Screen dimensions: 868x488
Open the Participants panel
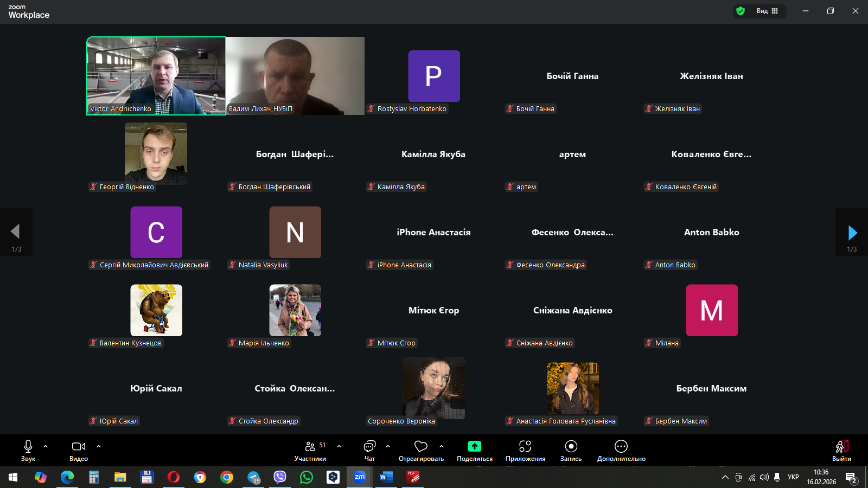point(310,451)
